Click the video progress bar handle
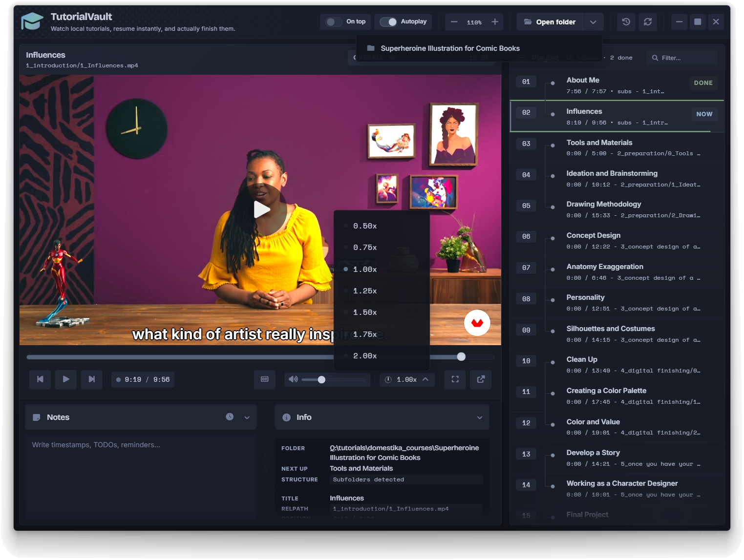The height and width of the screenshot is (560, 744). [x=461, y=357]
